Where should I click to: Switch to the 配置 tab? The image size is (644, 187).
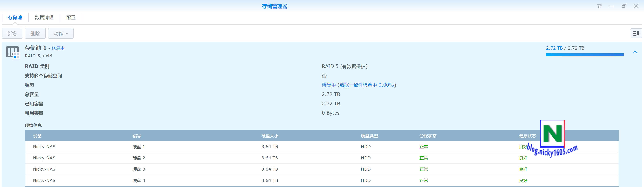(71, 17)
